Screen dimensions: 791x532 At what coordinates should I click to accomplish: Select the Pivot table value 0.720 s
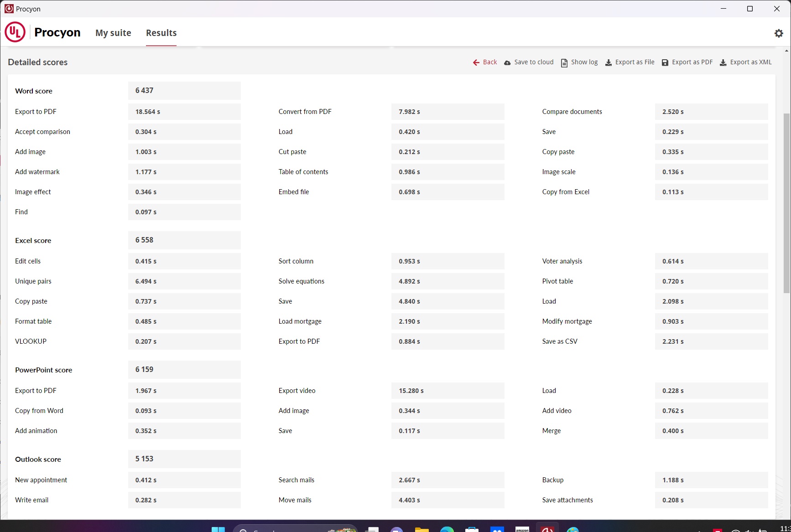click(712, 281)
